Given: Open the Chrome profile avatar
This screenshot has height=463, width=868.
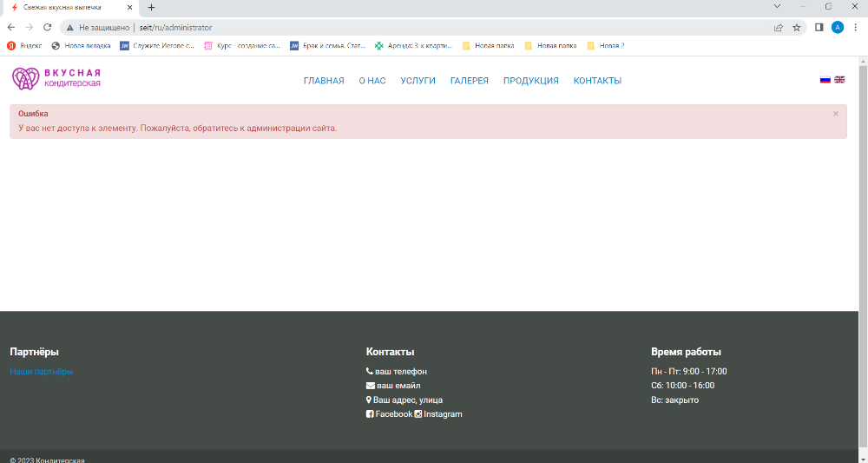Looking at the screenshot, I should tap(838, 27).
